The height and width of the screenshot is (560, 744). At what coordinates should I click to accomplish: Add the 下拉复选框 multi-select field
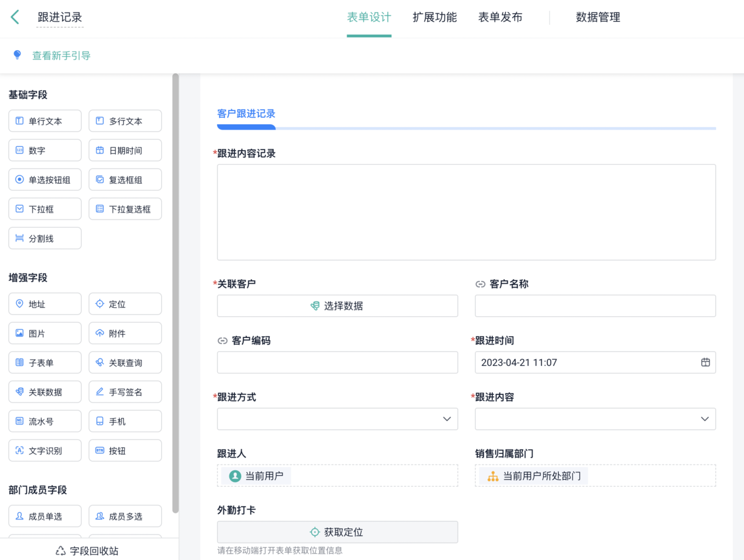(125, 209)
